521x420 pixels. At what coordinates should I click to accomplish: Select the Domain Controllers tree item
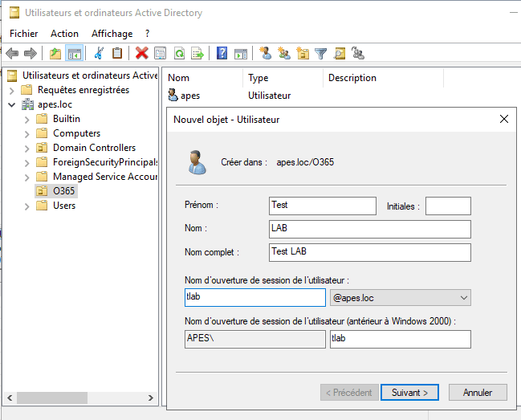(x=93, y=148)
